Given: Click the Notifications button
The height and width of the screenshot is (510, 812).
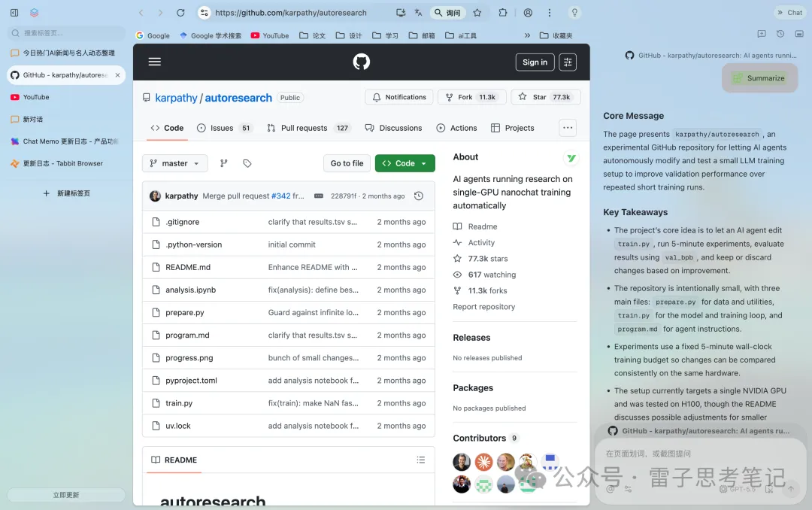Looking at the screenshot, I should point(399,97).
